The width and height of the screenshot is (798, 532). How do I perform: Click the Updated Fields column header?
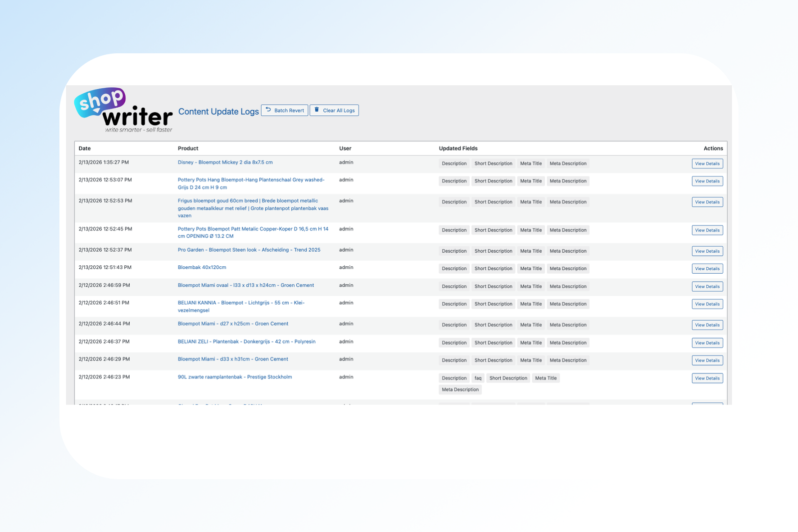click(x=458, y=149)
